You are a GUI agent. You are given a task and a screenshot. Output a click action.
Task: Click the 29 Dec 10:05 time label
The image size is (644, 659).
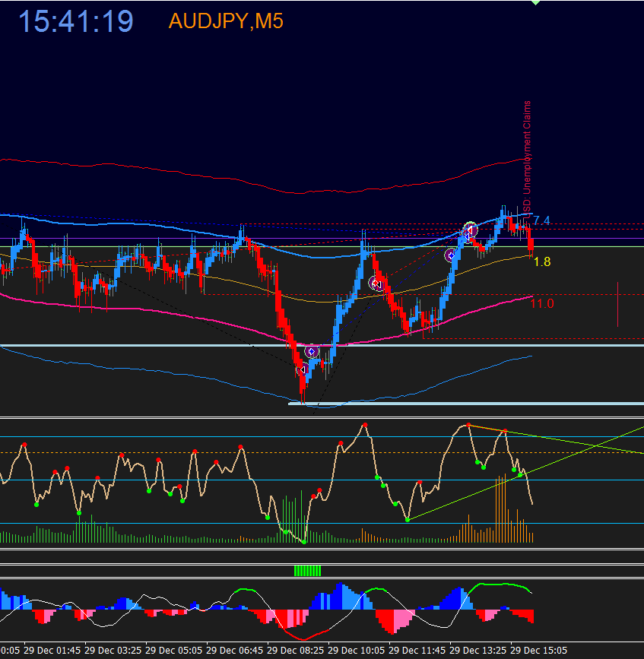[357, 650]
